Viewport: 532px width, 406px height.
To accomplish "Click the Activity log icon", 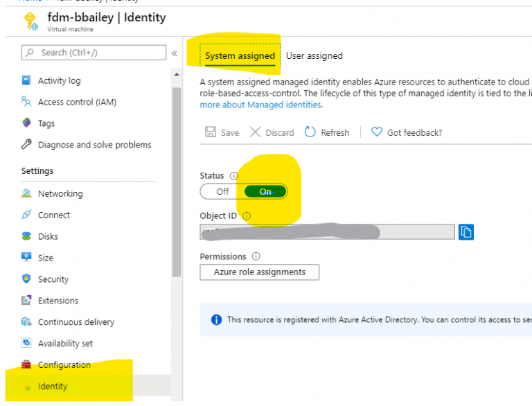I will 26,80.
